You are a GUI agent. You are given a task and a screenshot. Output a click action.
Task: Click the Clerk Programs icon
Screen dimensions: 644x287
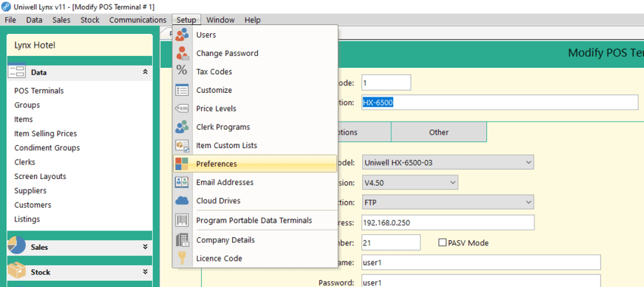pos(182,127)
